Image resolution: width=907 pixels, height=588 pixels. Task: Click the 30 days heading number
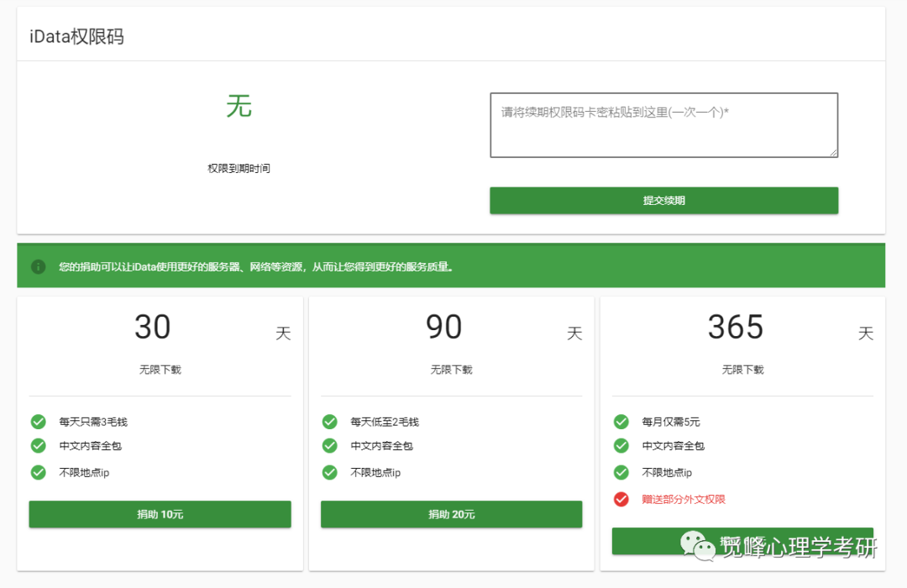(x=153, y=327)
